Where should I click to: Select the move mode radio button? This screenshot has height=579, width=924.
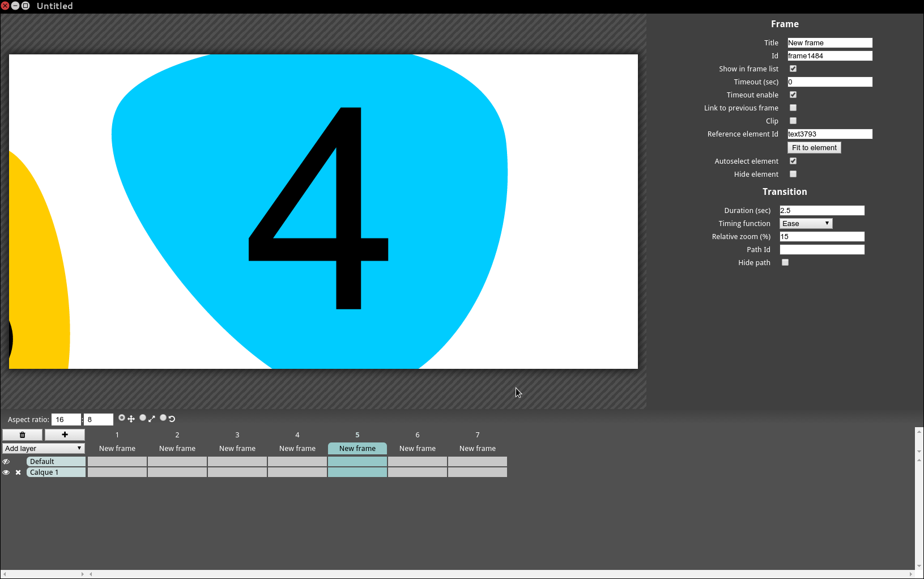click(121, 418)
